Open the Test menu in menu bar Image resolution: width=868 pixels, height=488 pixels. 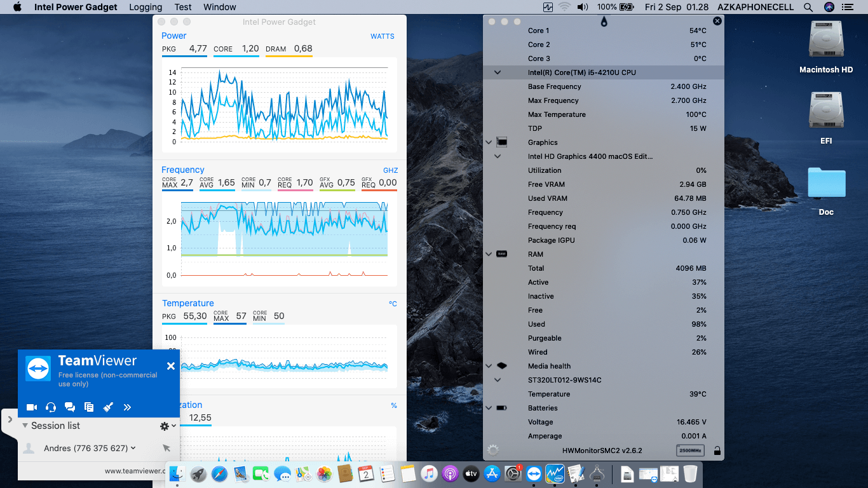(x=183, y=7)
